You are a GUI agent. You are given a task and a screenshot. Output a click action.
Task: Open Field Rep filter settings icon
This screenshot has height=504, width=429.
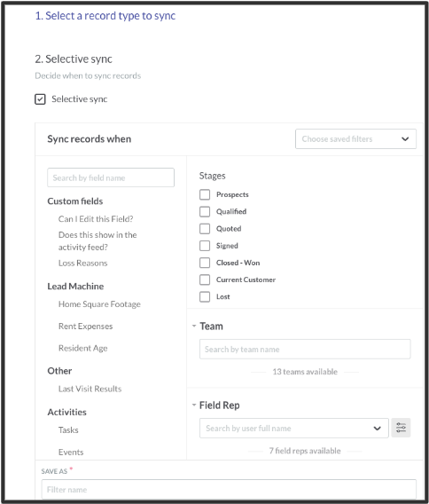click(401, 428)
